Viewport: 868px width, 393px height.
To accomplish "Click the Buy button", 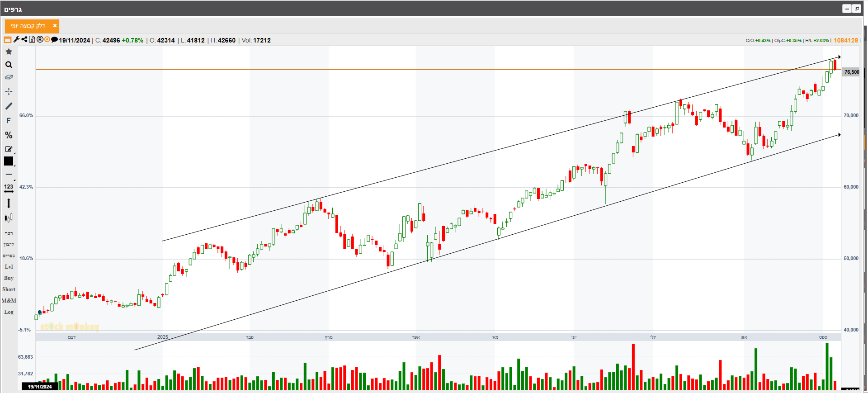I will (9, 278).
